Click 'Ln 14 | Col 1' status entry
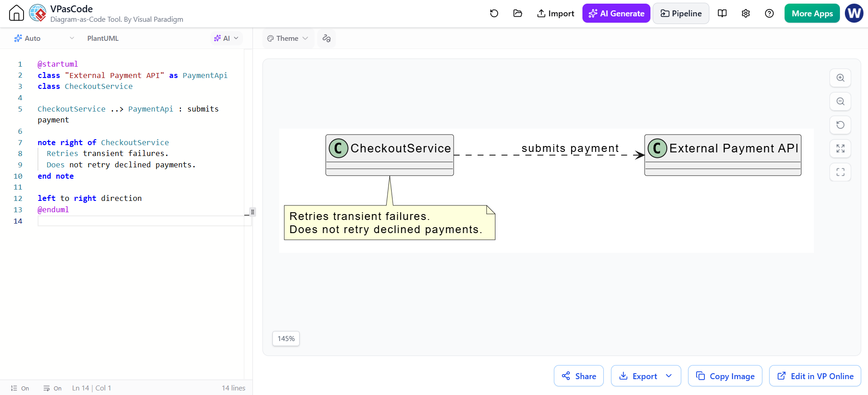 (x=92, y=388)
